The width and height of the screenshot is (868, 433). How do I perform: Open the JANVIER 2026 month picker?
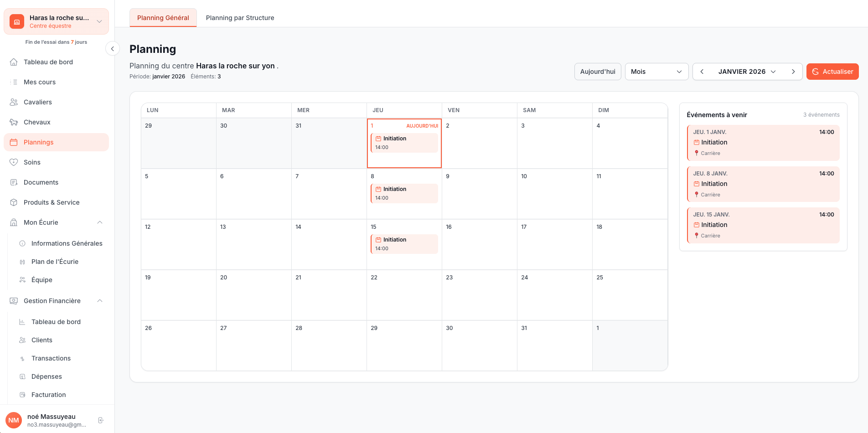point(747,72)
